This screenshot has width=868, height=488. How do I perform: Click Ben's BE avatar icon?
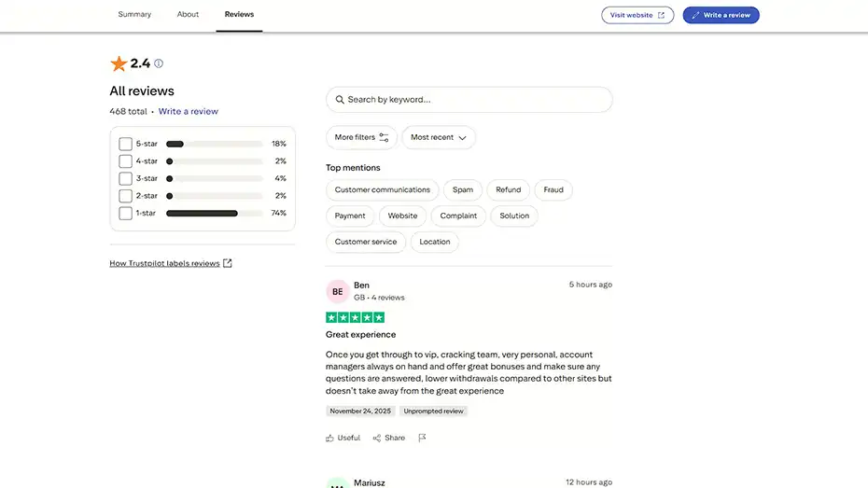pyautogui.click(x=337, y=291)
